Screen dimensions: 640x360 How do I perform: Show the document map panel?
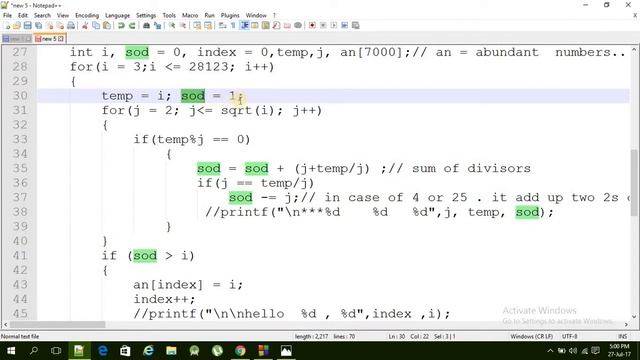[x=266, y=25]
